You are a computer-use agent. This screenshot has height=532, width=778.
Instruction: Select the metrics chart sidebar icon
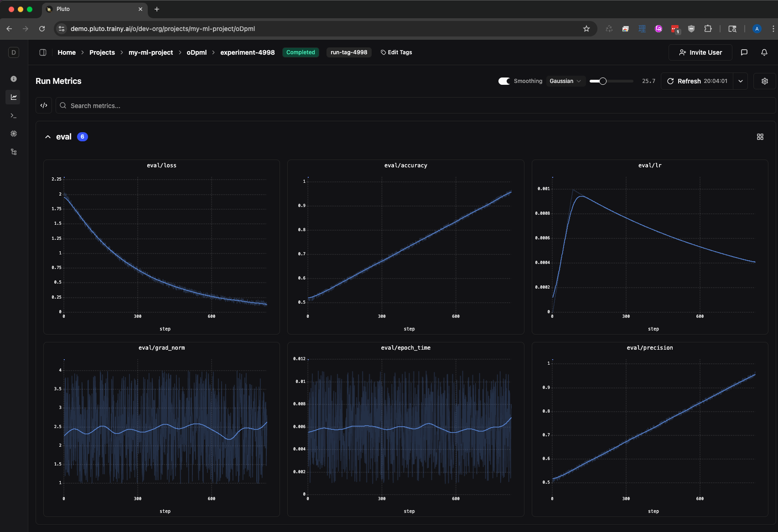(14, 97)
